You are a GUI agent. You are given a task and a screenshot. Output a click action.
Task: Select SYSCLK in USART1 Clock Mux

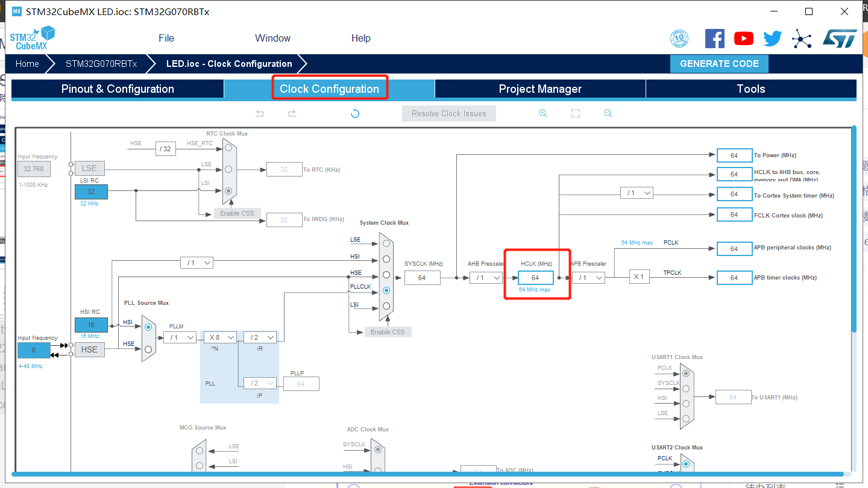click(686, 389)
